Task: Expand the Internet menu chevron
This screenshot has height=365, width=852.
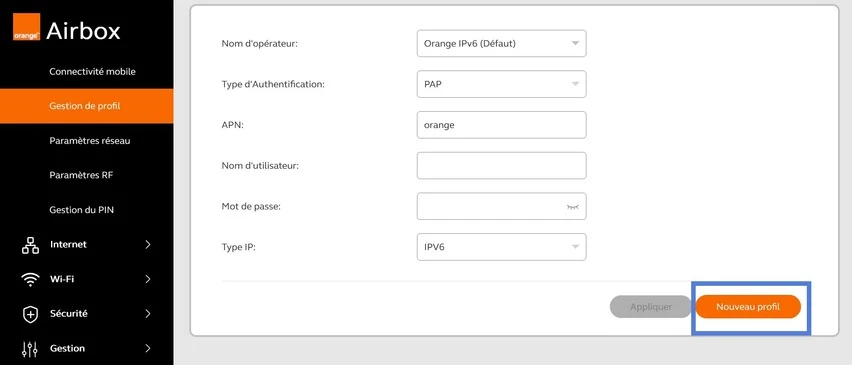Action: coord(148,244)
